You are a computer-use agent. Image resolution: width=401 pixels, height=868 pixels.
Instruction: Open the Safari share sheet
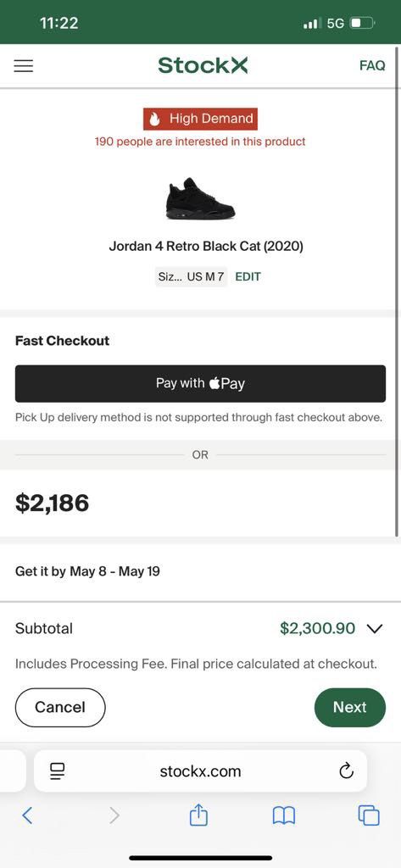199,815
